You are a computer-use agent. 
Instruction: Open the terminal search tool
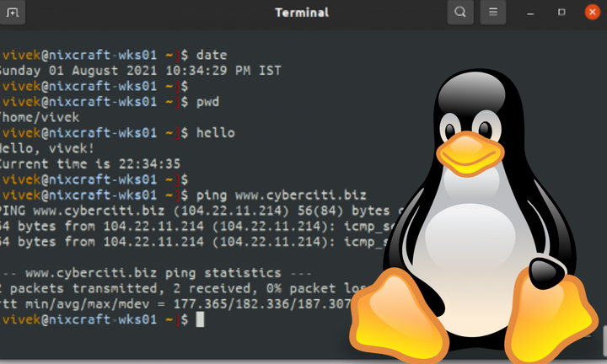[460, 13]
